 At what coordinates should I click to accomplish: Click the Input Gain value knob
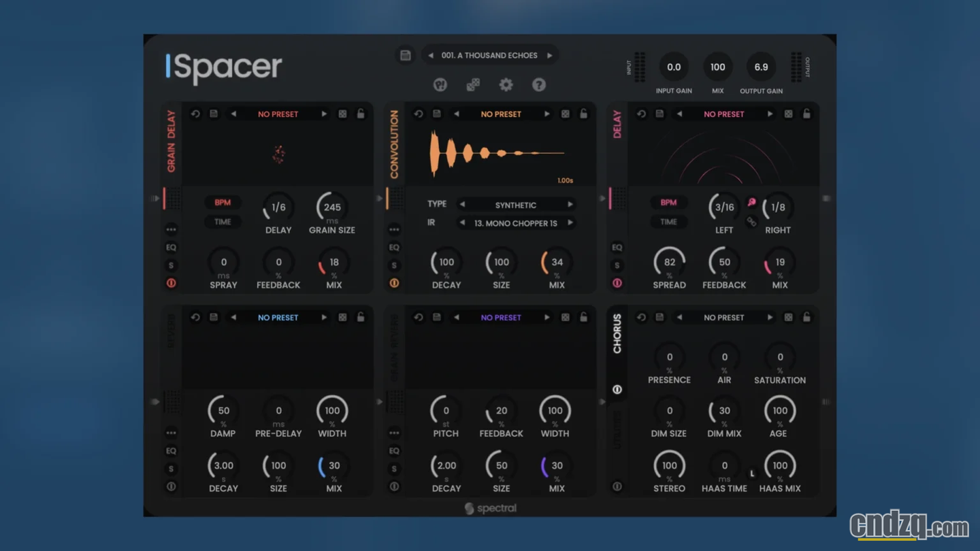[674, 67]
